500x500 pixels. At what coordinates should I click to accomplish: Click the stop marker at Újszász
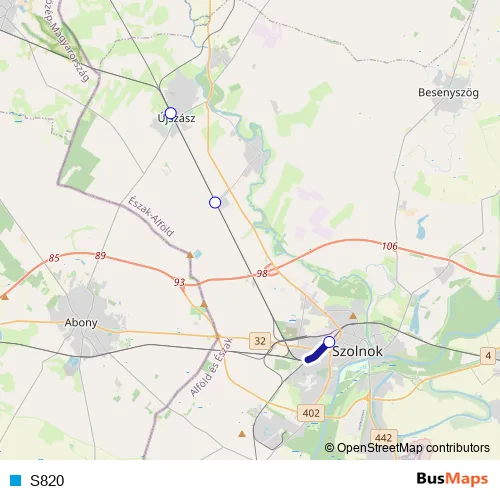[x=171, y=113]
